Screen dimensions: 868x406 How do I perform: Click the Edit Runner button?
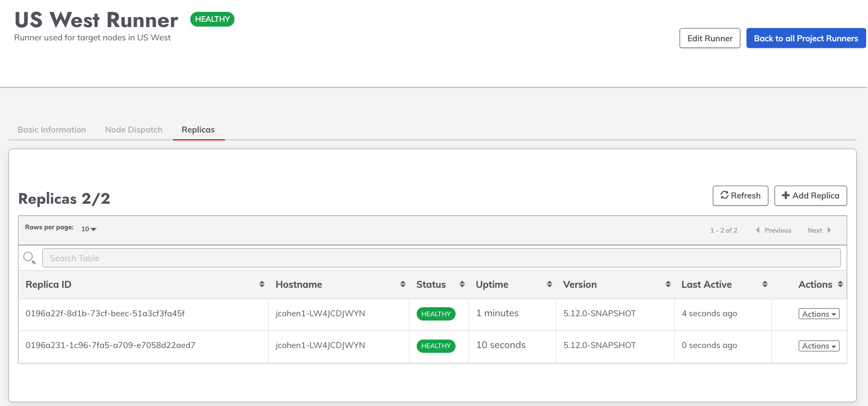point(709,38)
